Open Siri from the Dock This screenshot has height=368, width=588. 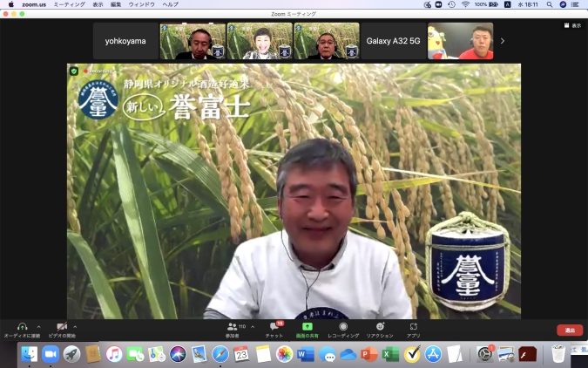(x=178, y=354)
